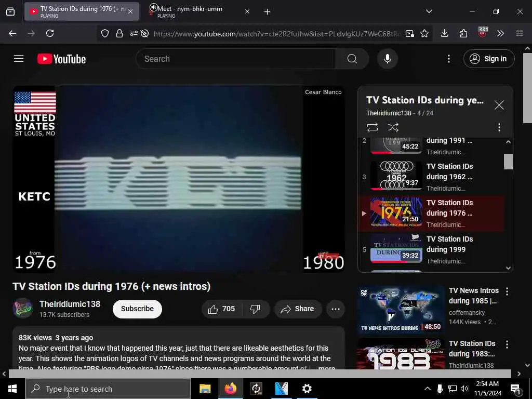Image resolution: width=532 pixels, height=399 pixels.
Task: Open the volume speaker tray icon
Action: pos(464,389)
